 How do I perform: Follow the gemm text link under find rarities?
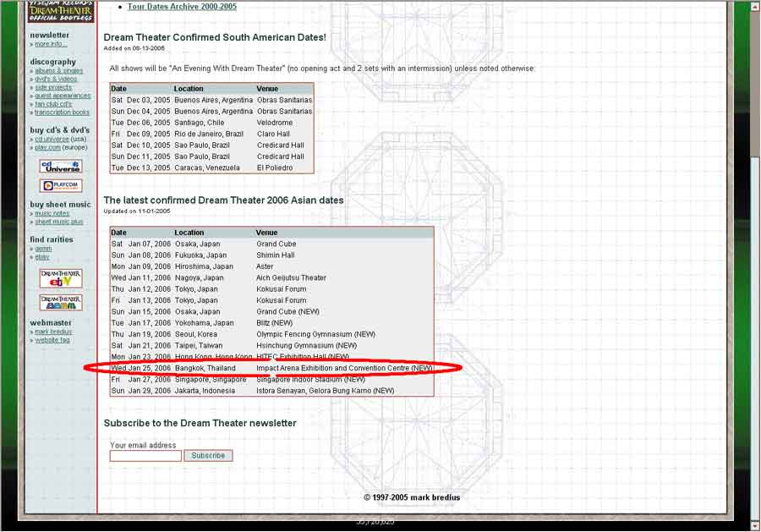pos(43,248)
